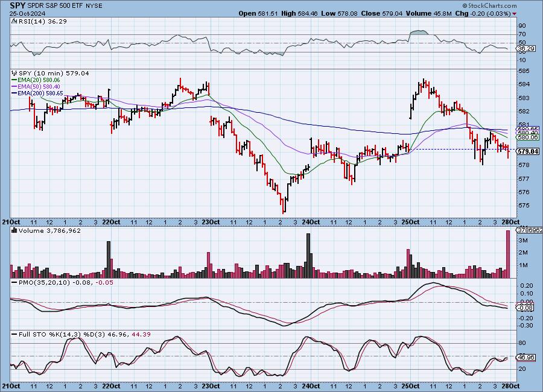Click the black line marker beside Full STO

pyautogui.click(x=14, y=335)
